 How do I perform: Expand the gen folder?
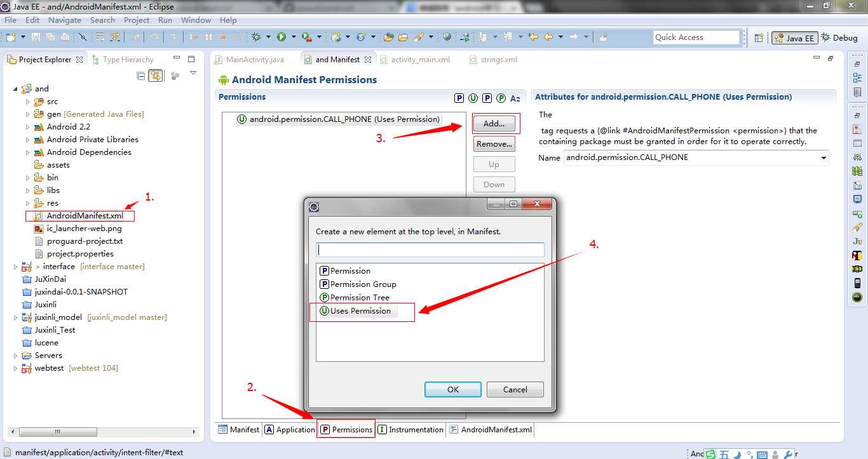point(27,114)
